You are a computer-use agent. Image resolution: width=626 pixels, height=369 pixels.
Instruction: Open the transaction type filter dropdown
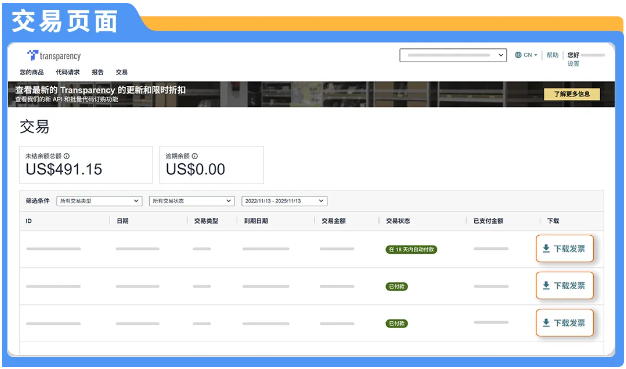click(x=99, y=201)
